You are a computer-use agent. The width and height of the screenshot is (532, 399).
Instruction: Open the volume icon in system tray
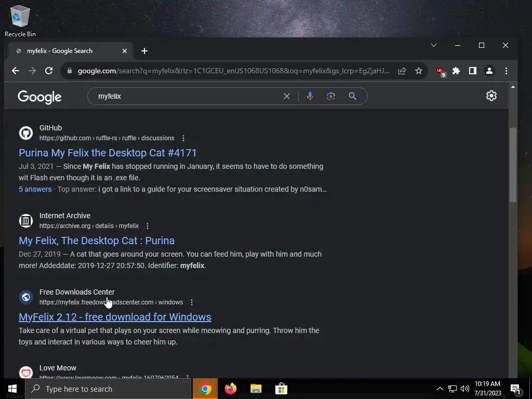pos(465,389)
